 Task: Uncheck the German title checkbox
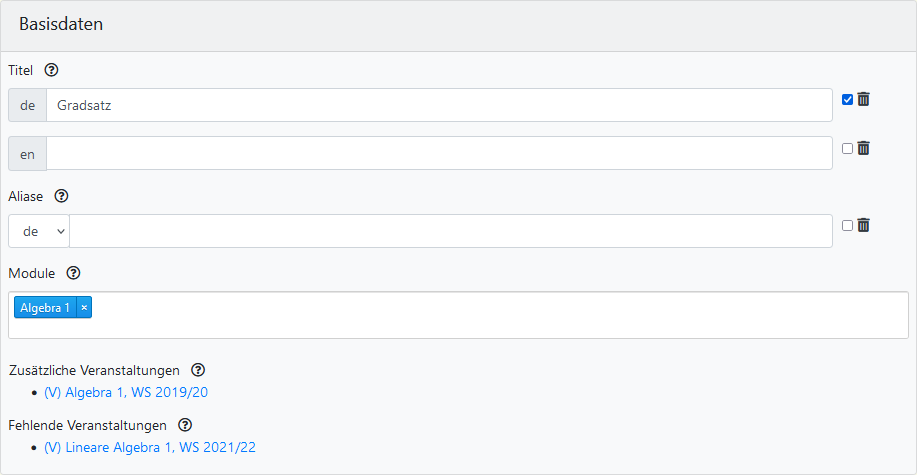pyautogui.click(x=848, y=99)
